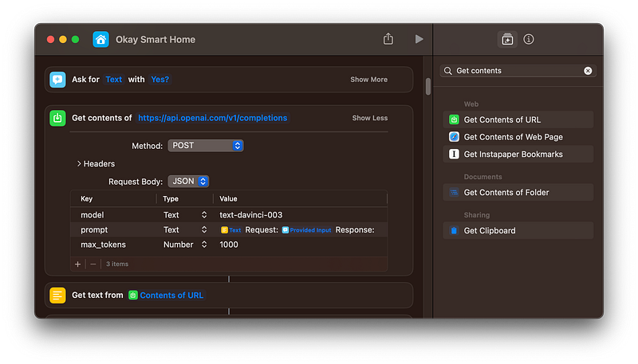This screenshot has height=364, width=638.
Task: Click the Yes? prompt token
Action: (160, 80)
